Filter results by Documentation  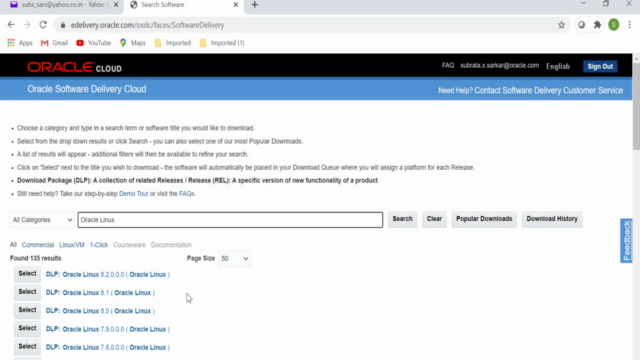[x=171, y=245]
